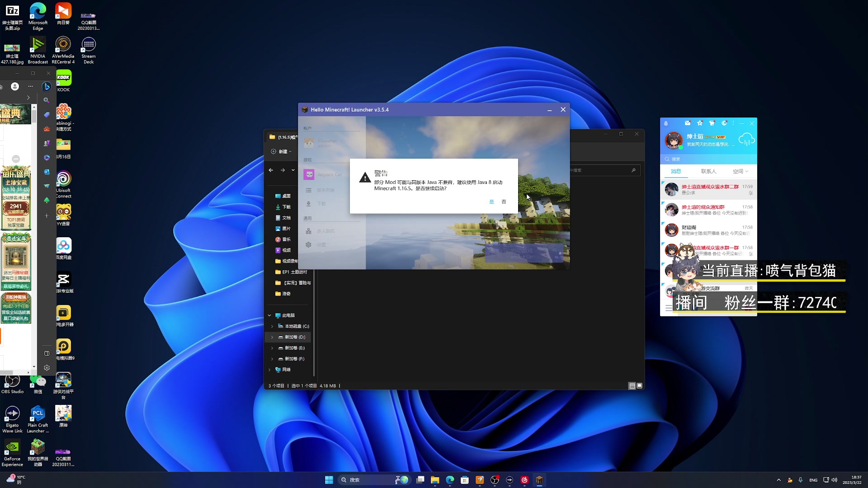Open QQ skin shirt icon

(x=712, y=123)
